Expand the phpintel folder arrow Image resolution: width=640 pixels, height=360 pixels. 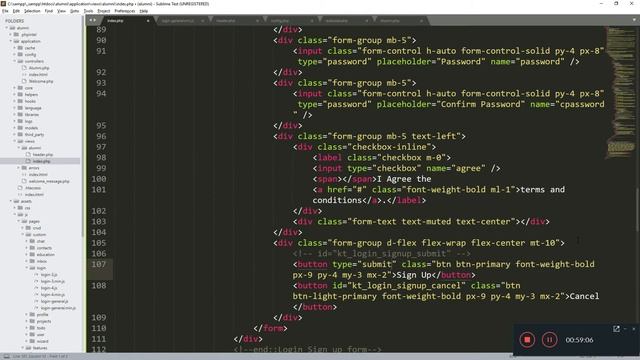[11, 34]
